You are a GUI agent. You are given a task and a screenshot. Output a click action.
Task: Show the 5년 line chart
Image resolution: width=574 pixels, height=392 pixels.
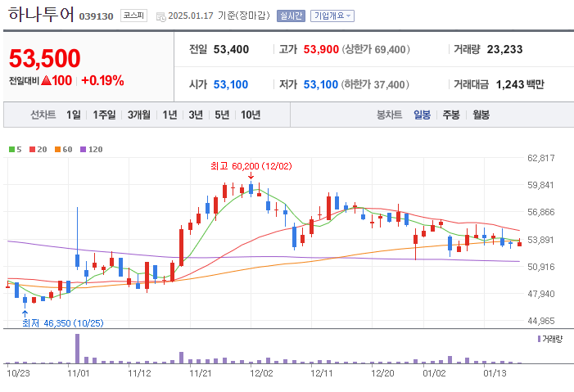(222, 115)
